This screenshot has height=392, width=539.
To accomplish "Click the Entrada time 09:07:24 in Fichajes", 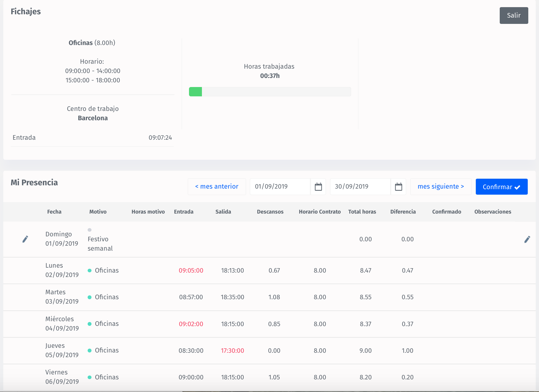I will click(160, 138).
